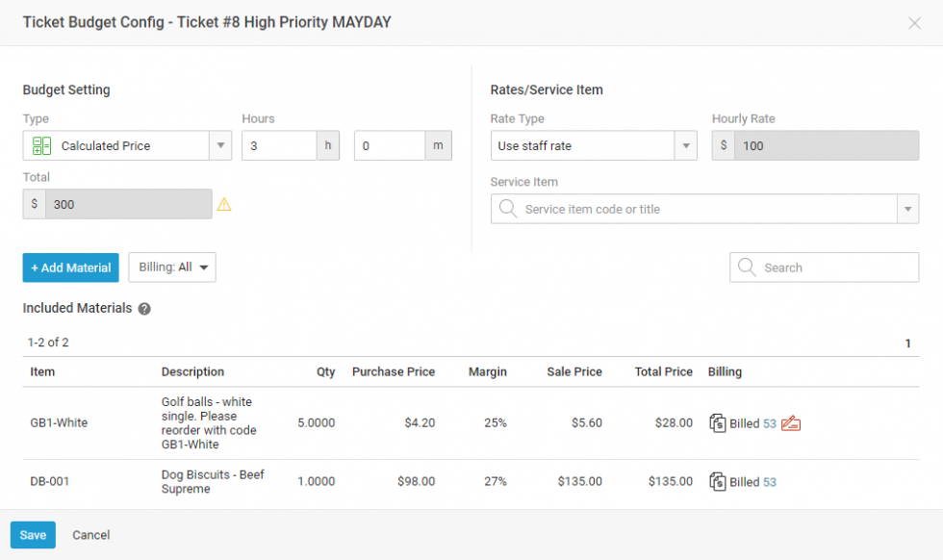Open the Billing: All filter dropdown

click(172, 267)
